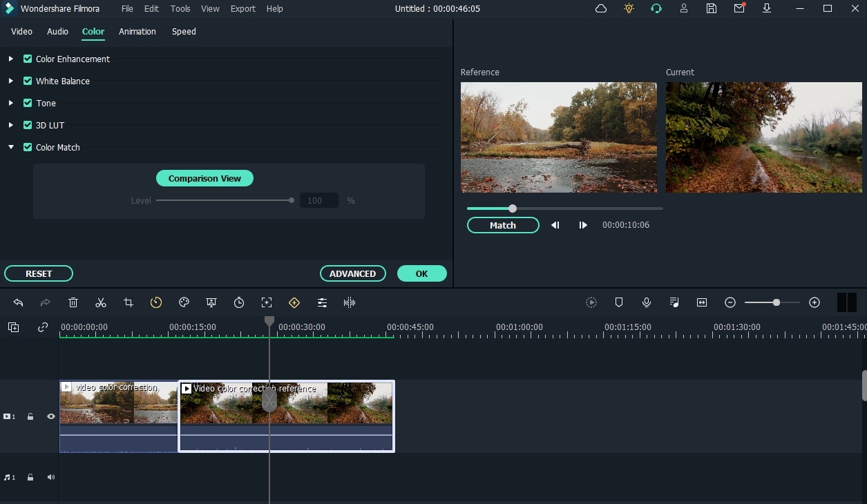
Task: Toggle auto ripple link icon
Action: click(x=43, y=327)
